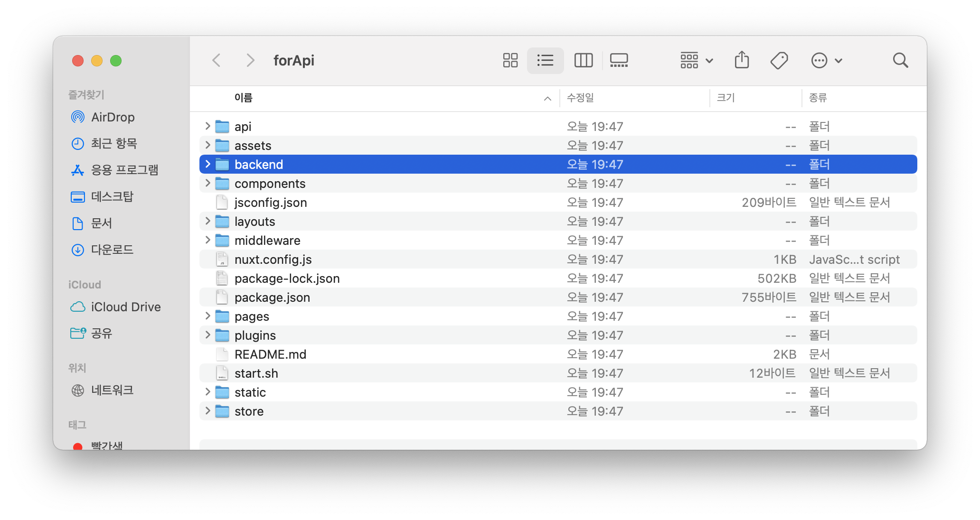Select the pages folder name
980x520 pixels.
coord(252,316)
